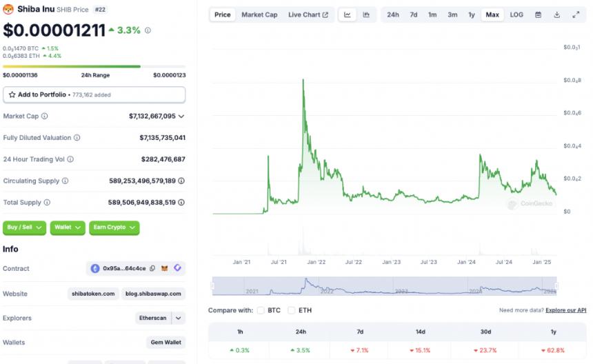This screenshot has width=593, height=364.
Task: Set chart range to 1y
Action: [x=472, y=14]
